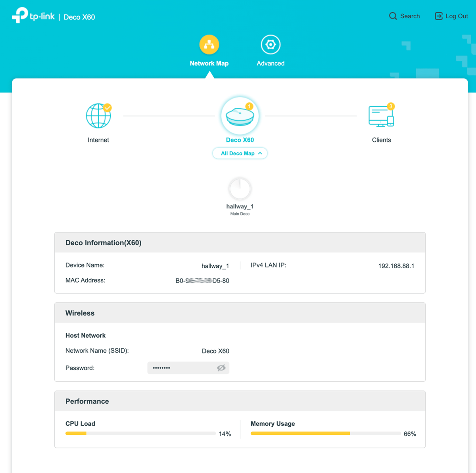
Task: Switch to the Network Map tab label
Action: click(x=209, y=63)
